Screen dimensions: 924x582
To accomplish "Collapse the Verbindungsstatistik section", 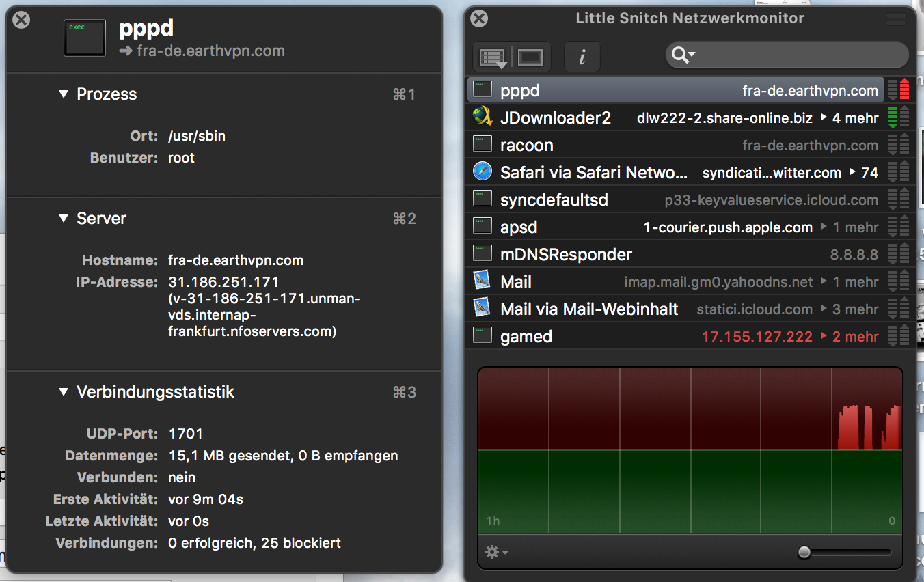I will click(64, 392).
